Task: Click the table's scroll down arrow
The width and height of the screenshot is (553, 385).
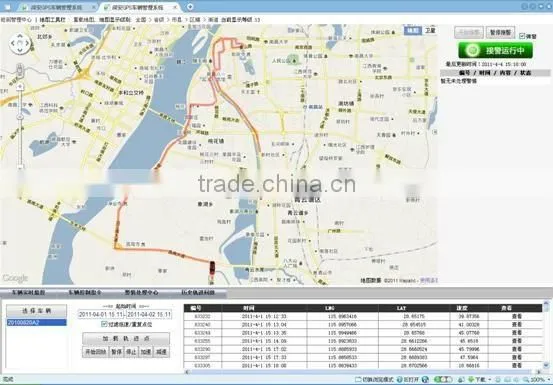Action: coord(546,365)
